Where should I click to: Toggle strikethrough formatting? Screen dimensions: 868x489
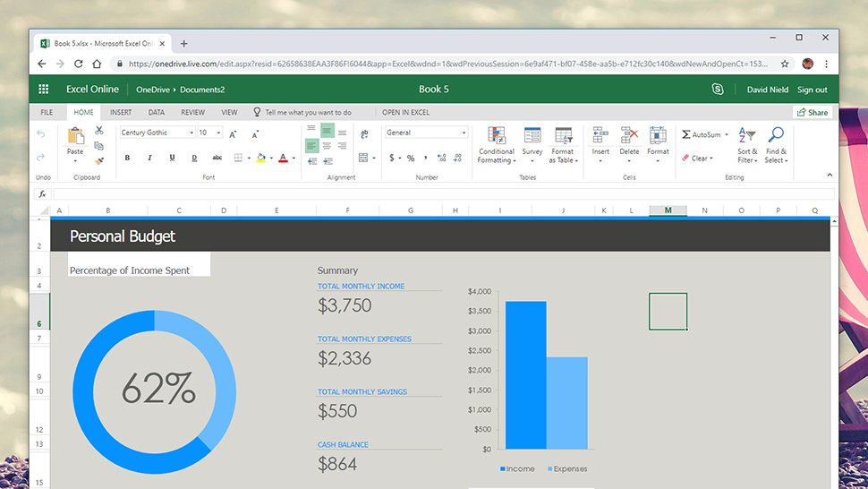(217, 158)
